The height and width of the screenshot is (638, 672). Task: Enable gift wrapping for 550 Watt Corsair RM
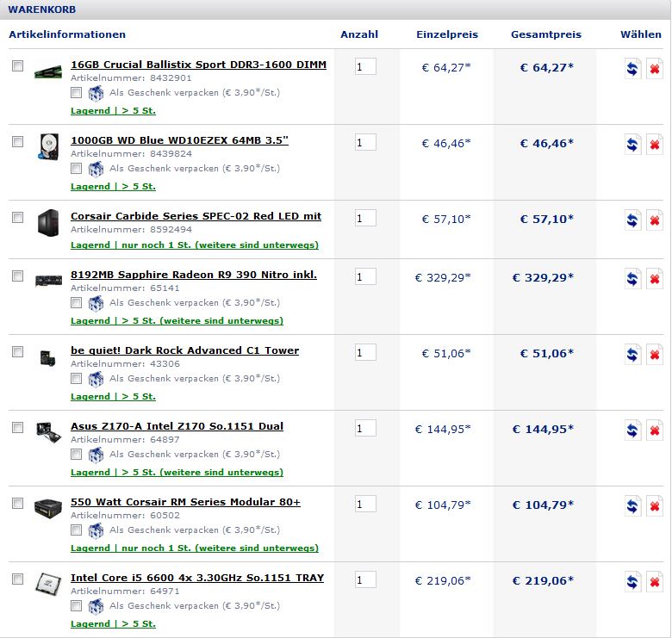(77, 530)
